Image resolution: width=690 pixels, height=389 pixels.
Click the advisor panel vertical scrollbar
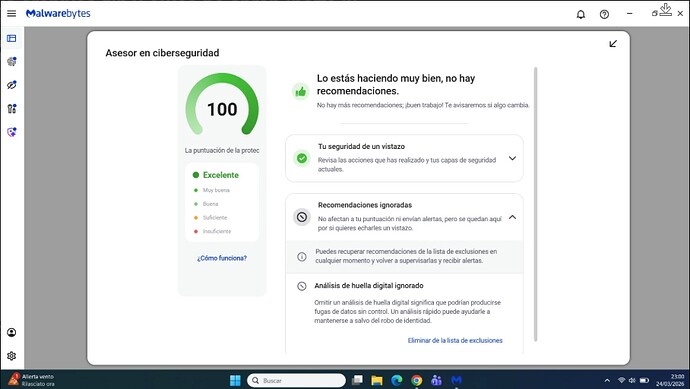(x=536, y=204)
